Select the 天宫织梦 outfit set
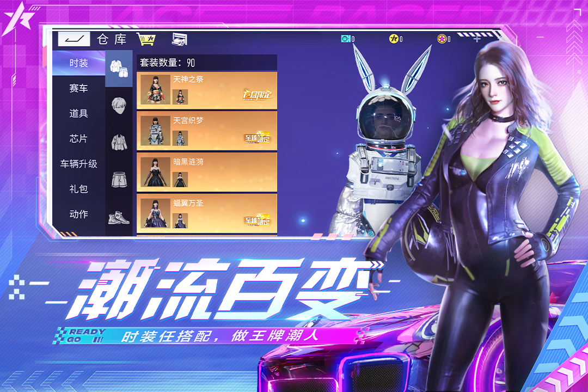 click(x=207, y=130)
